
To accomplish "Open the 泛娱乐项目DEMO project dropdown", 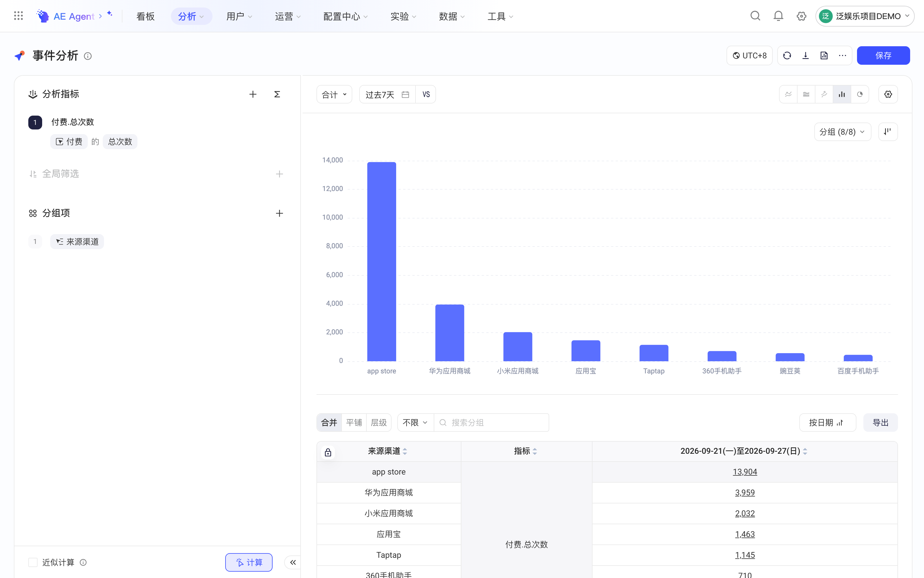I will coord(865,16).
